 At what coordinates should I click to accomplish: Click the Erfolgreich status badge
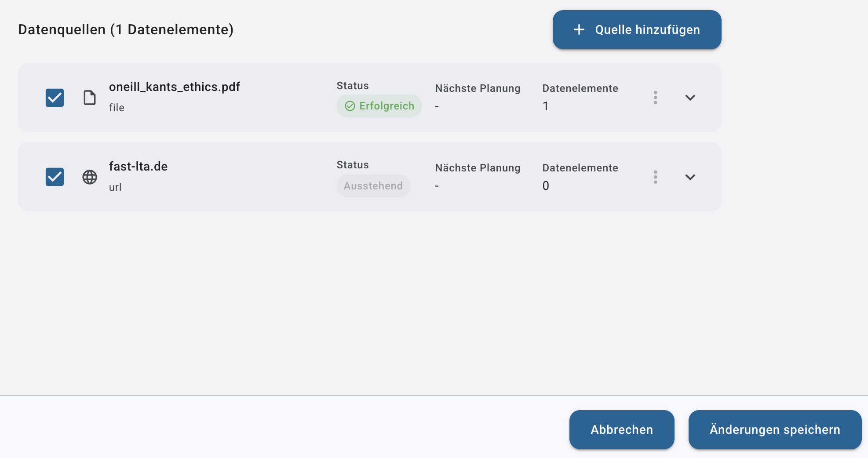coord(379,106)
